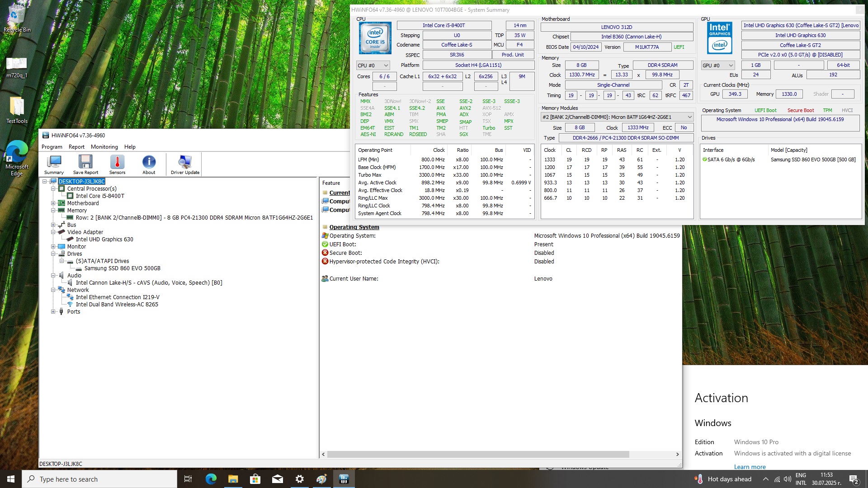Select Samsung SSD 860 EVO 500GB tree item
Screen dimensions: 868x488
point(123,268)
